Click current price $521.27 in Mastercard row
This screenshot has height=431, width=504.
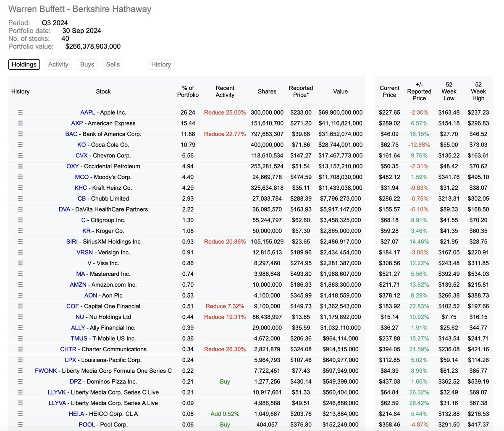click(389, 274)
